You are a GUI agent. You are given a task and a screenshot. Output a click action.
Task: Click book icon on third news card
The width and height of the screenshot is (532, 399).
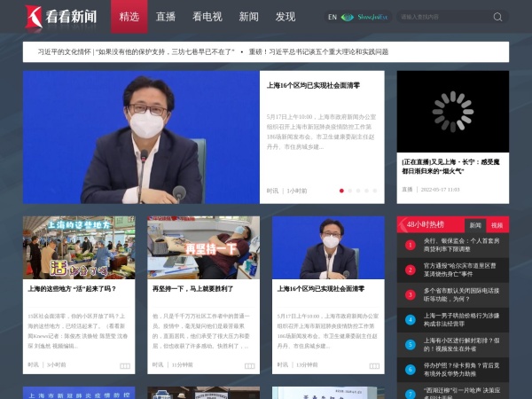point(373,365)
